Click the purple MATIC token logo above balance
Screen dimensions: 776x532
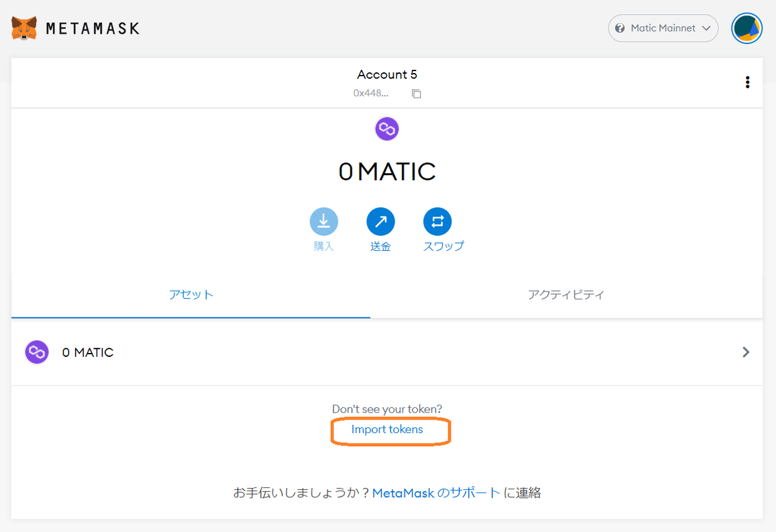point(387,129)
